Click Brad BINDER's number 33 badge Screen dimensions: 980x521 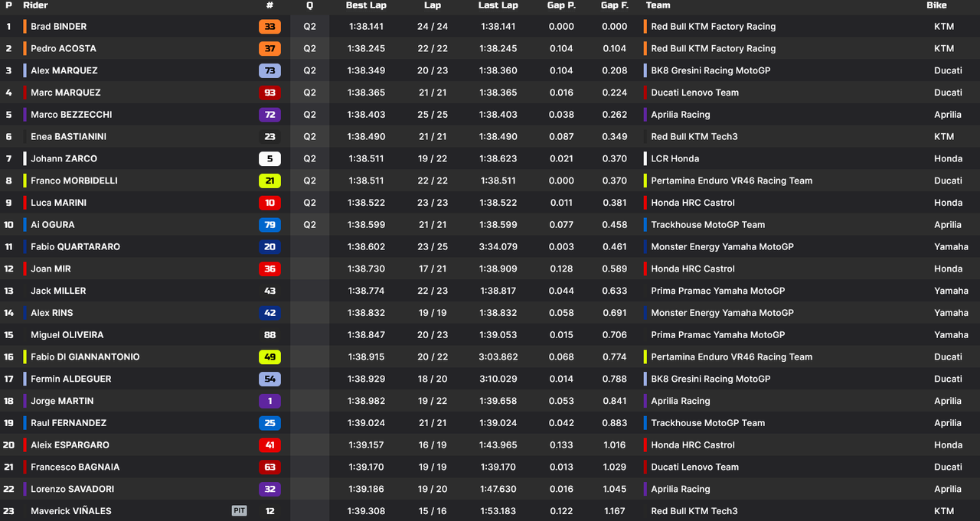click(x=269, y=27)
